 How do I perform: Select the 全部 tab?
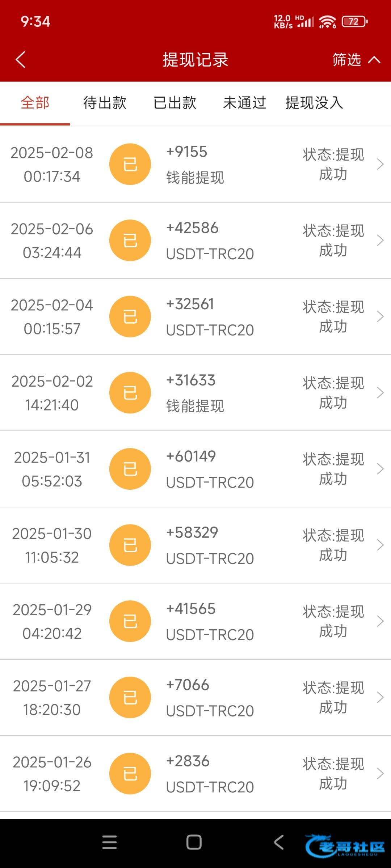tap(35, 103)
